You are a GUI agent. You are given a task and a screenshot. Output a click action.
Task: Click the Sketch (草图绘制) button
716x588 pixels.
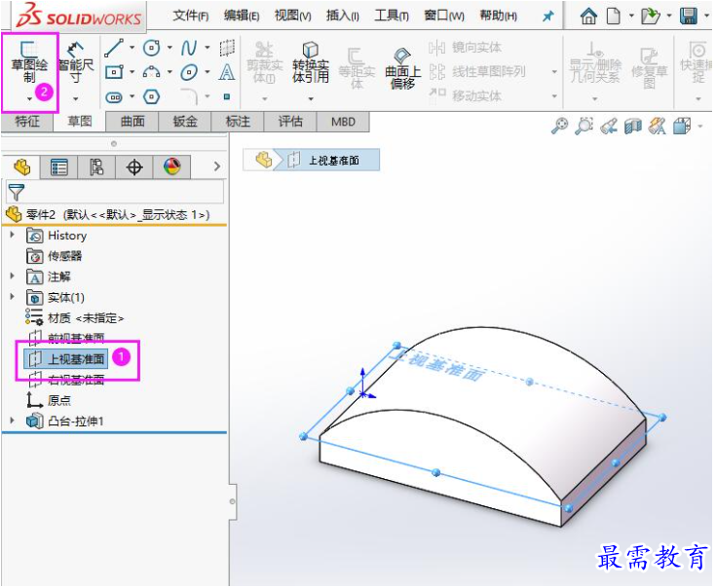coord(29,63)
